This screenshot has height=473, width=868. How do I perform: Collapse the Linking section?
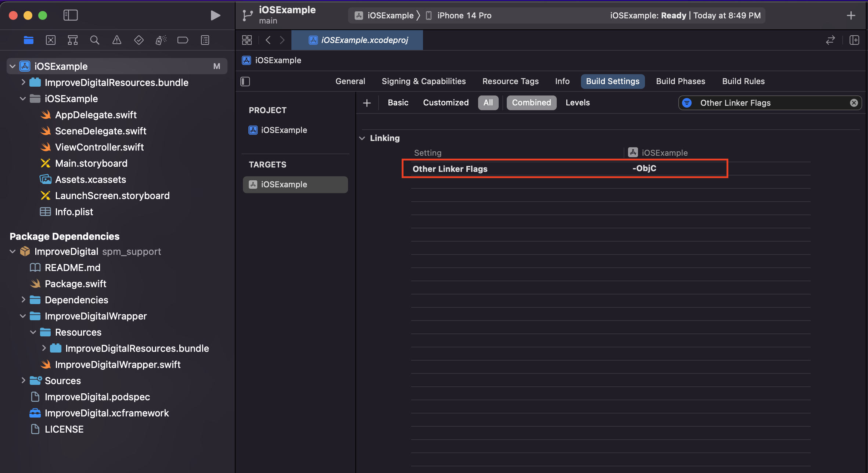pyautogui.click(x=362, y=138)
